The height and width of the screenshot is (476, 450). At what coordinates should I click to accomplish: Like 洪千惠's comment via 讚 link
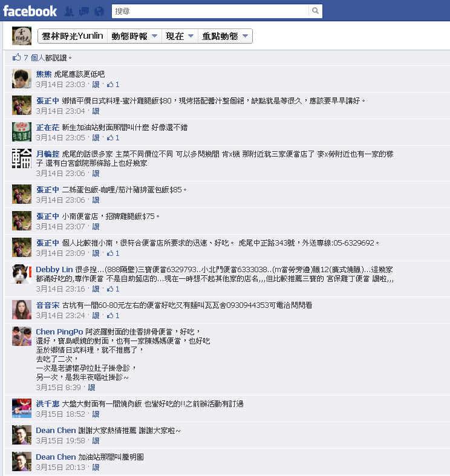tap(96, 414)
